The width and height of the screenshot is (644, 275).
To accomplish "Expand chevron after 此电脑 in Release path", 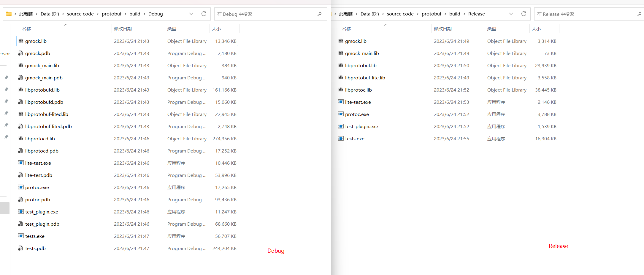I will click(357, 14).
